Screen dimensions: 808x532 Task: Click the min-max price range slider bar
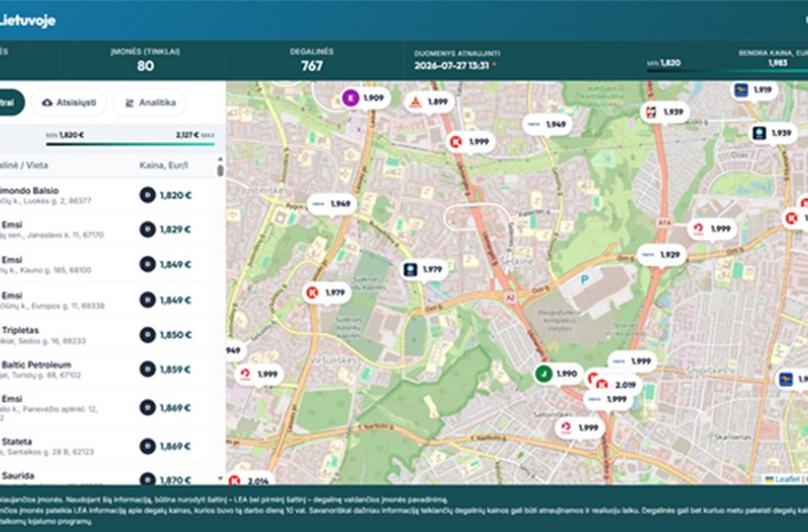[130, 144]
